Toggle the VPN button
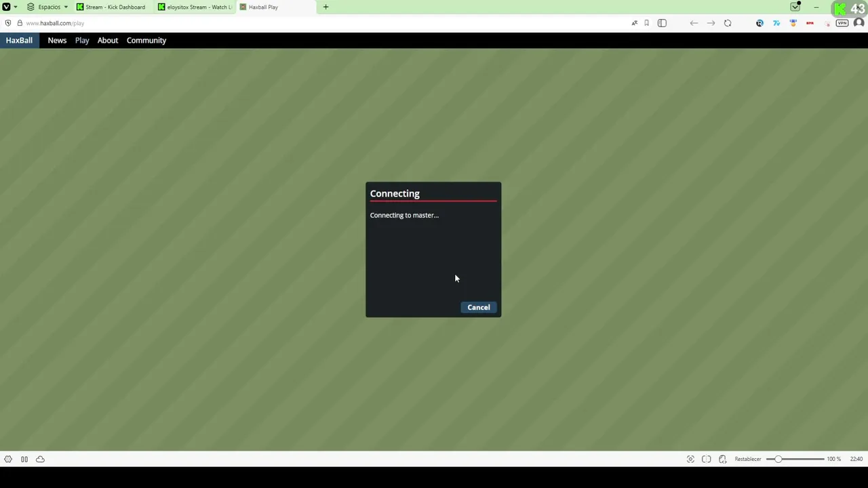 click(x=842, y=23)
